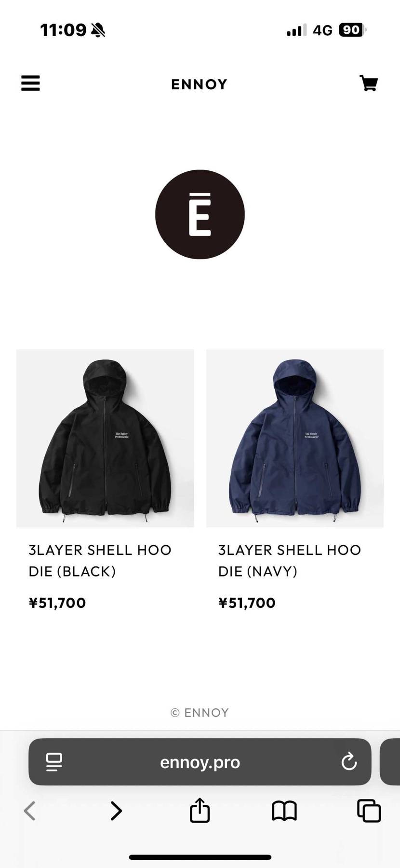Open the navy shell hoodie image

coord(295,438)
